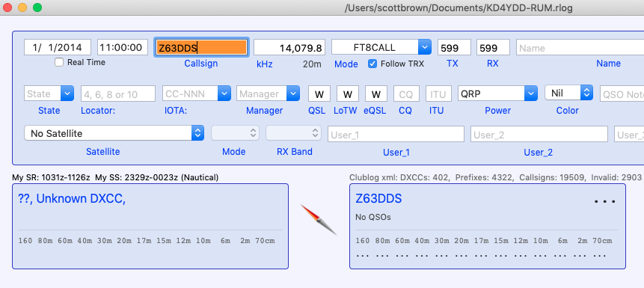
Task: Click the Z63DDS heading in the QSO panel
Action: click(378, 199)
